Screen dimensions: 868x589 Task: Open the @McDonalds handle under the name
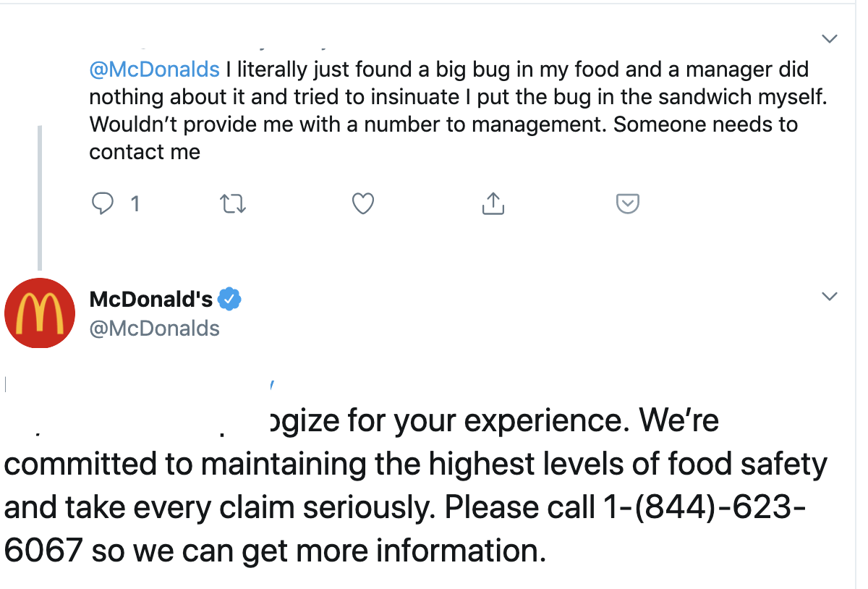coord(154,329)
